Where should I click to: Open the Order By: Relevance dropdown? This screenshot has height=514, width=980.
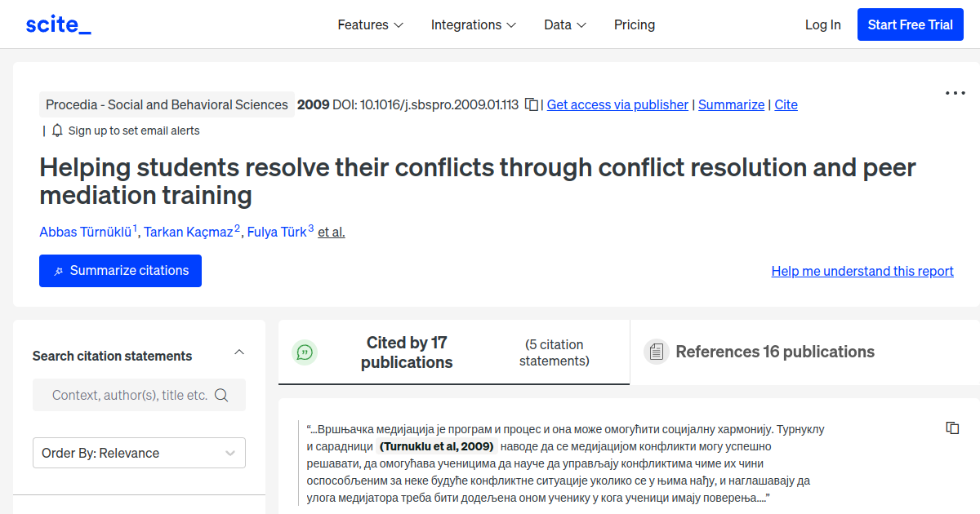139,453
